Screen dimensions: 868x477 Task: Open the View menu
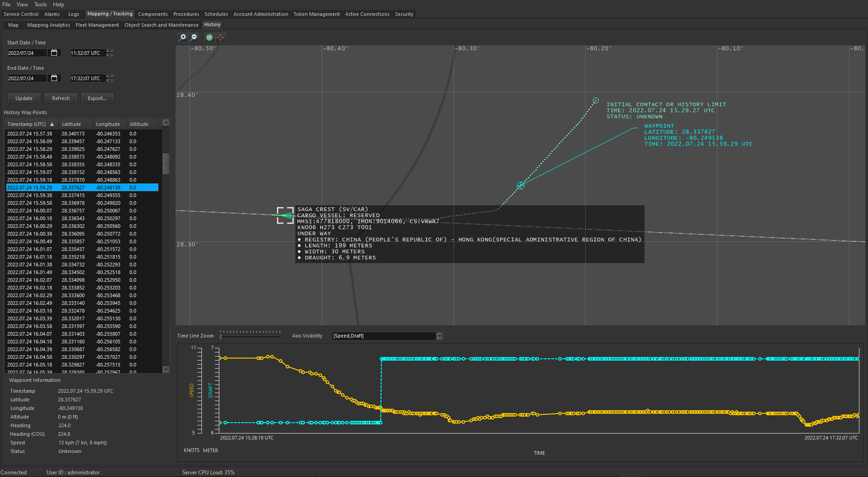[22, 5]
